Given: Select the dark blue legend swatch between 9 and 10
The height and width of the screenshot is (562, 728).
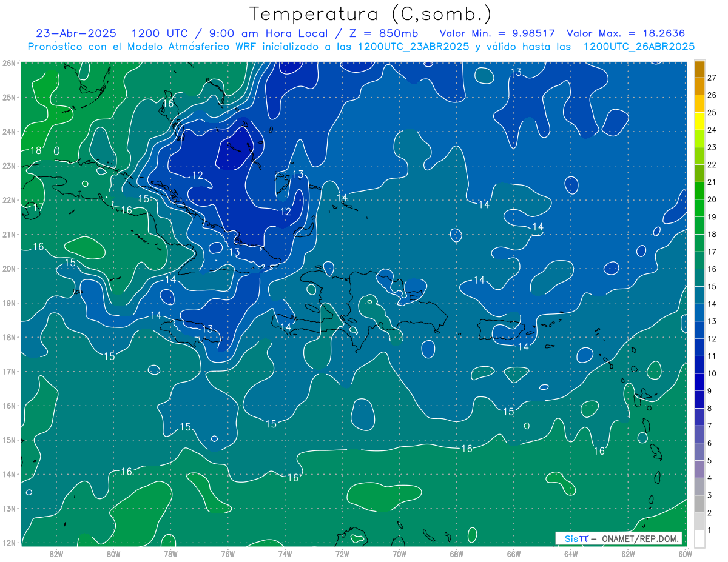Looking at the screenshot, I should pyautogui.click(x=700, y=383).
